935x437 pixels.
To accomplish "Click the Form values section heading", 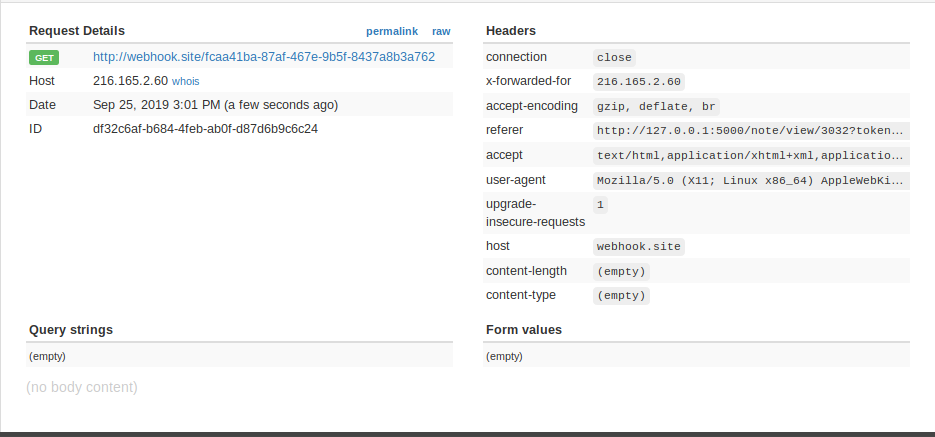I will point(524,329).
